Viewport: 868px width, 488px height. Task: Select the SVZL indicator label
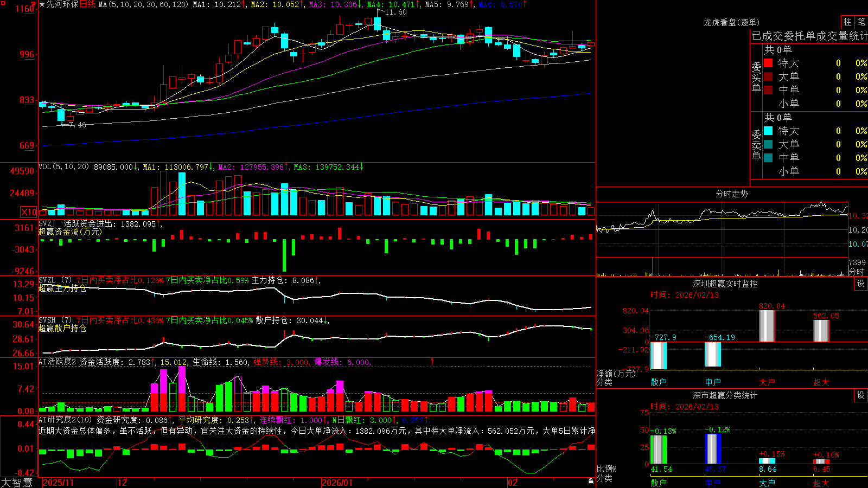(55, 280)
